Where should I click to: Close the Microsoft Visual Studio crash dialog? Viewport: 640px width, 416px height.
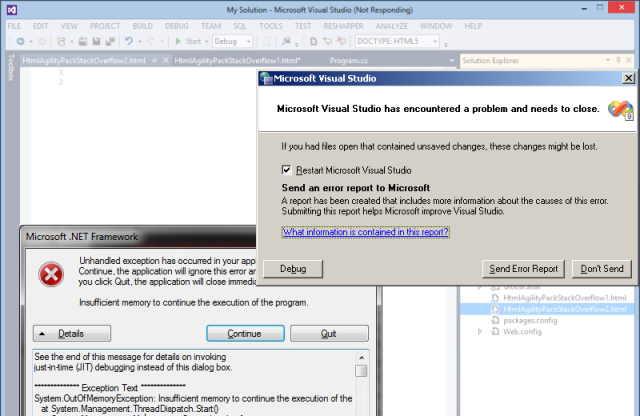(629, 78)
